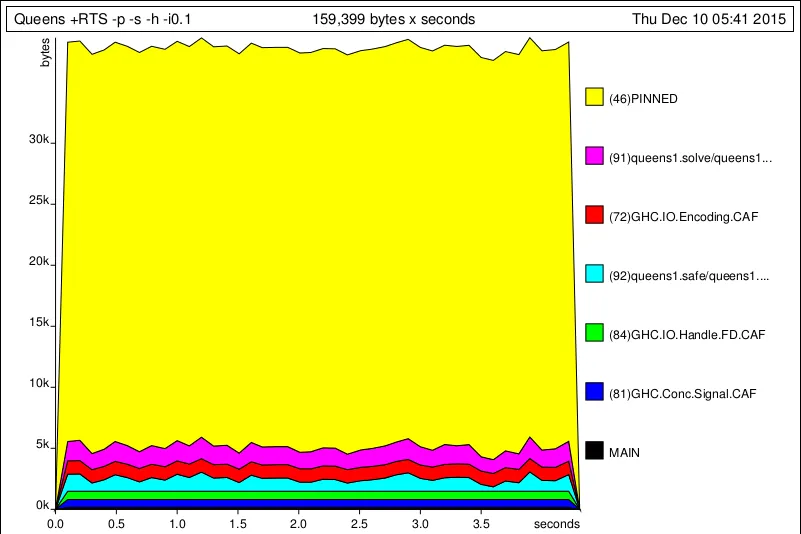
Task: Select the '(84)GHC.IO.Handle.FD.CAF' legend label
Action: 687,335
